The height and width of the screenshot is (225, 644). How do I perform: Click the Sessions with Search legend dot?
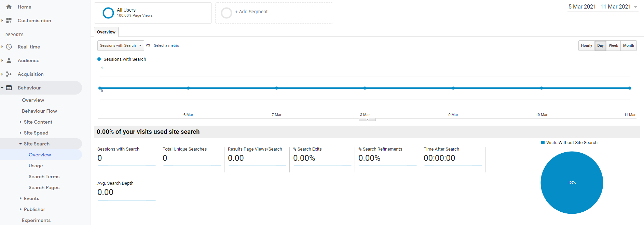pyautogui.click(x=99, y=59)
